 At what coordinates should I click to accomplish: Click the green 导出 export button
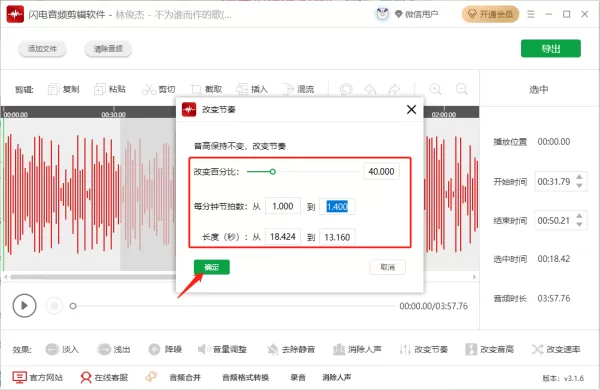(551, 49)
